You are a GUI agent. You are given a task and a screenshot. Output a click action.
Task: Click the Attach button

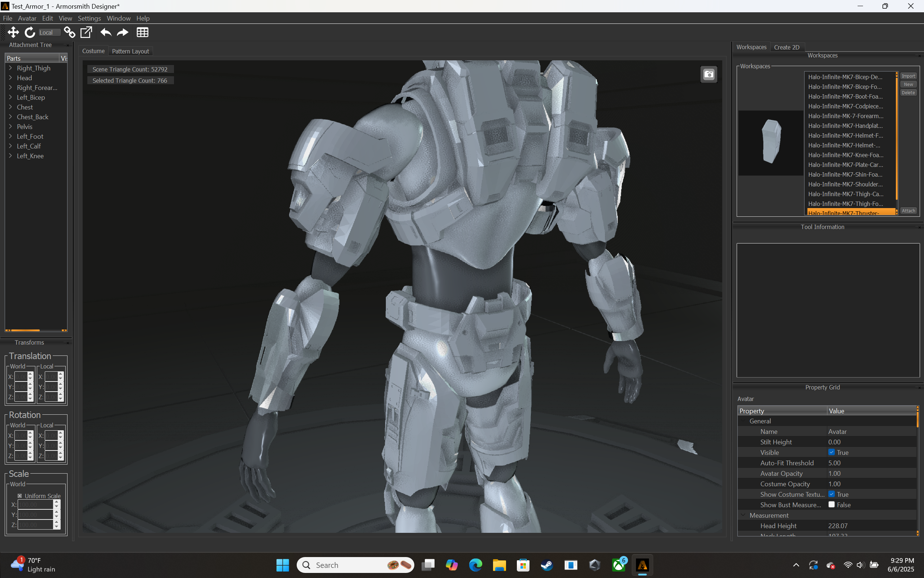point(908,211)
